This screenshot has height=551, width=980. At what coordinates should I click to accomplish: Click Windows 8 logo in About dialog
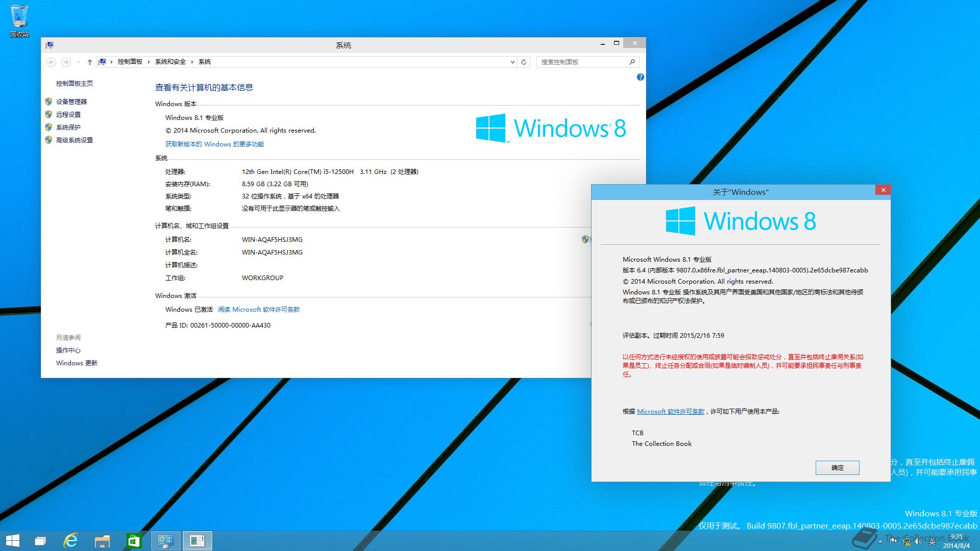[741, 221]
